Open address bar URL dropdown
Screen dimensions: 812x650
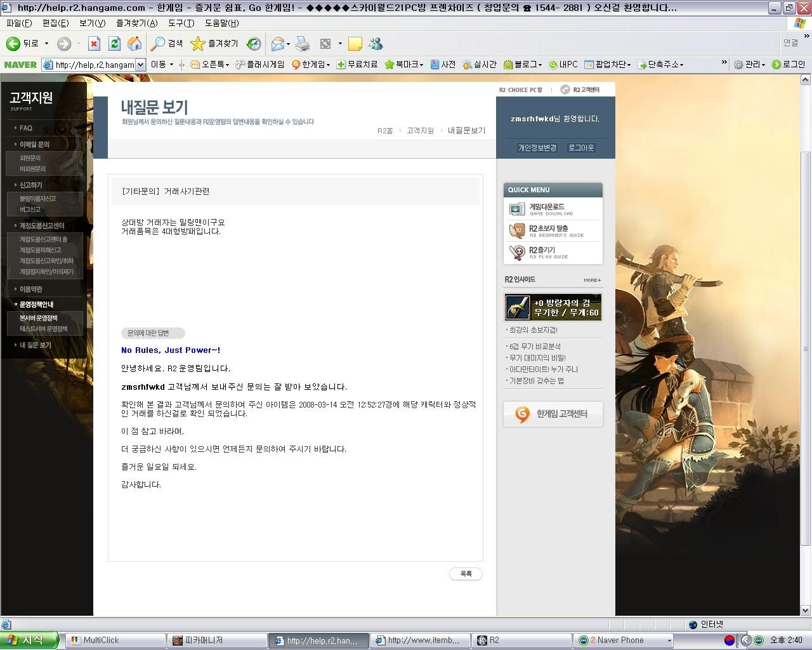(141, 64)
